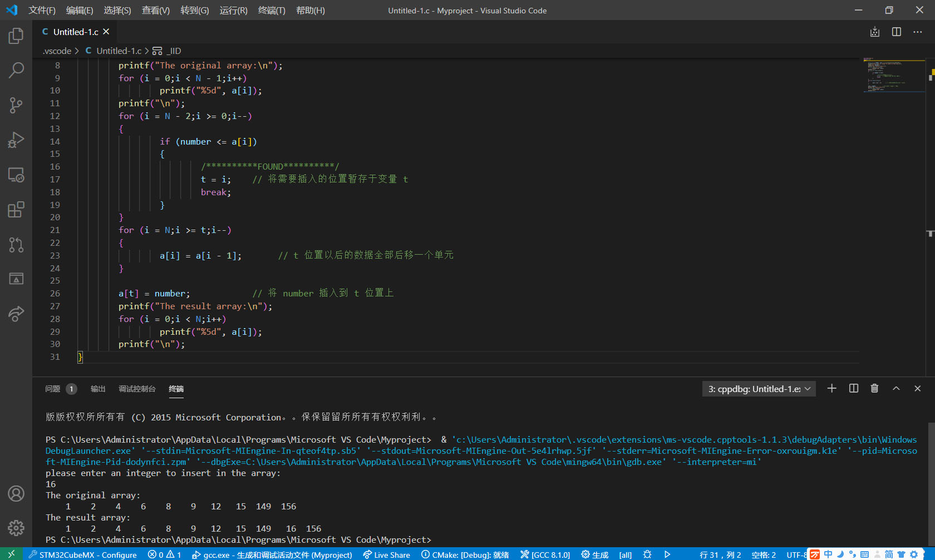
Task: Open the Remote Explorer view
Action: pos(16,175)
